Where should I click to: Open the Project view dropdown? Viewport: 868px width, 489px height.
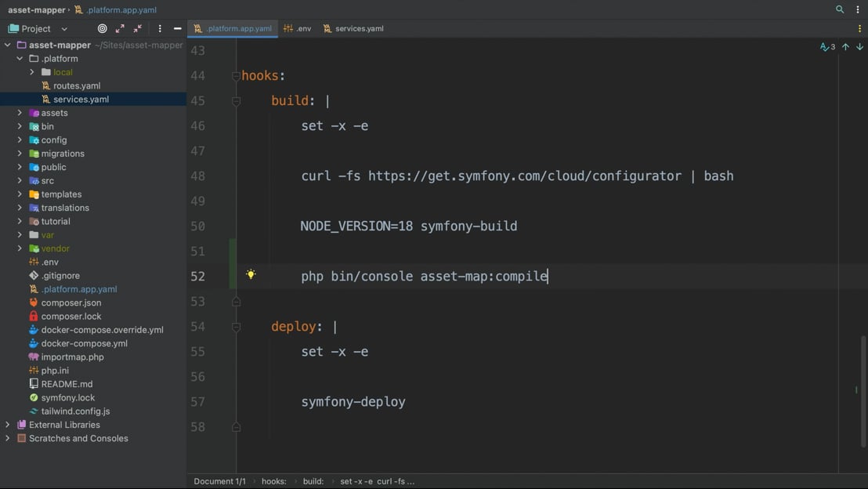(64, 29)
